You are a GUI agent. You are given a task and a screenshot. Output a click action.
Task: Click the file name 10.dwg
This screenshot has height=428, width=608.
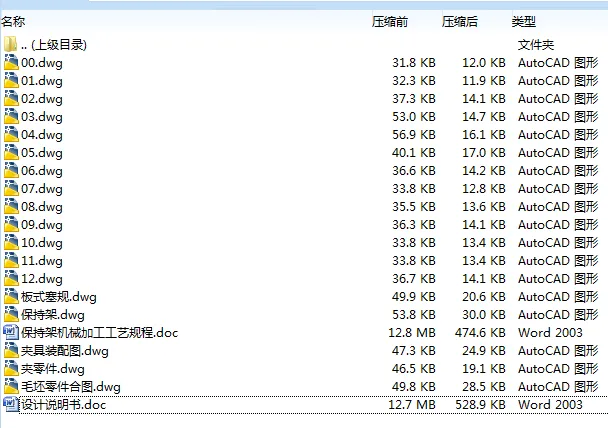tap(42, 243)
